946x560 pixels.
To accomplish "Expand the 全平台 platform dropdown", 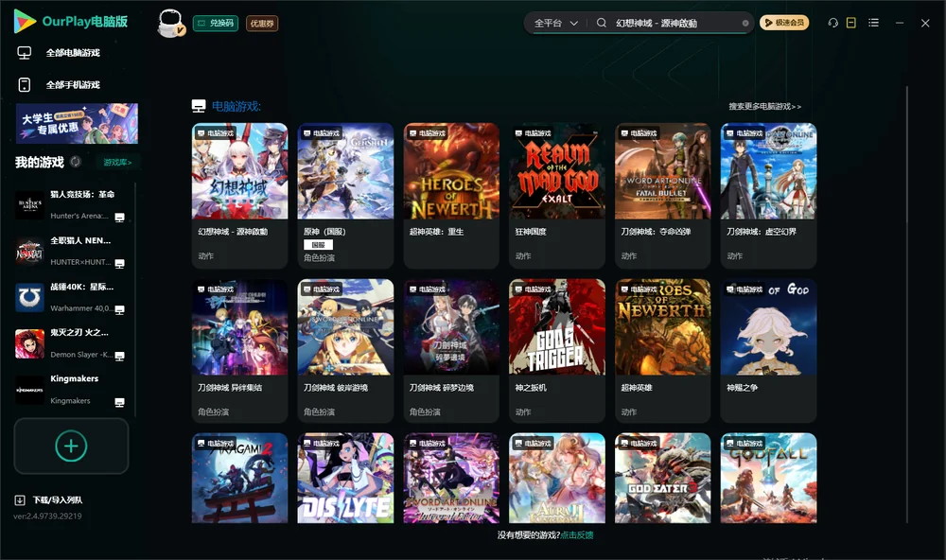I will point(555,23).
